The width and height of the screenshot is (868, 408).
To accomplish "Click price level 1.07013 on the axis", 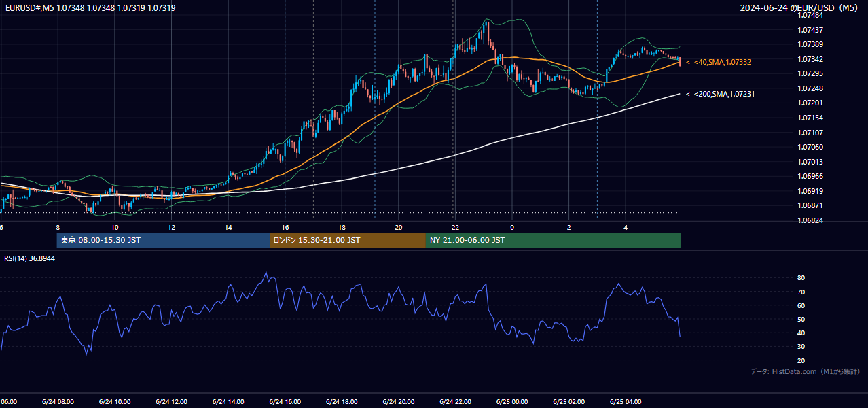I will tap(810, 162).
